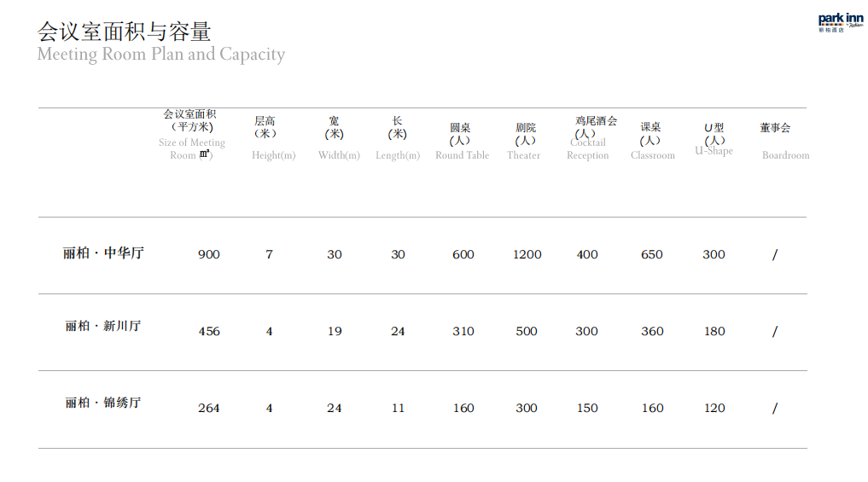This screenshot has height=482, width=868.
Task: Click the Height(m) column header
Action: [x=273, y=155]
